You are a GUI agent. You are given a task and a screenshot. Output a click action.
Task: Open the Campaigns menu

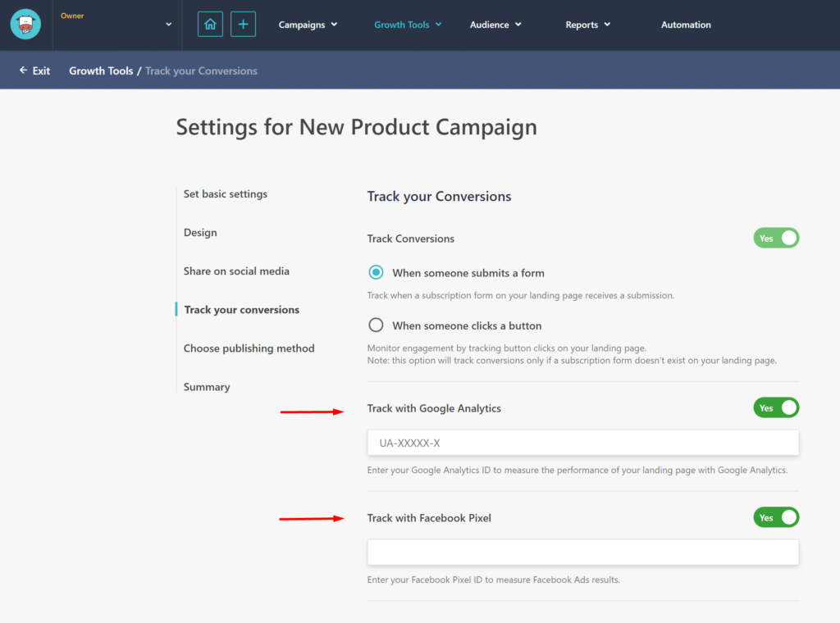pos(308,25)
